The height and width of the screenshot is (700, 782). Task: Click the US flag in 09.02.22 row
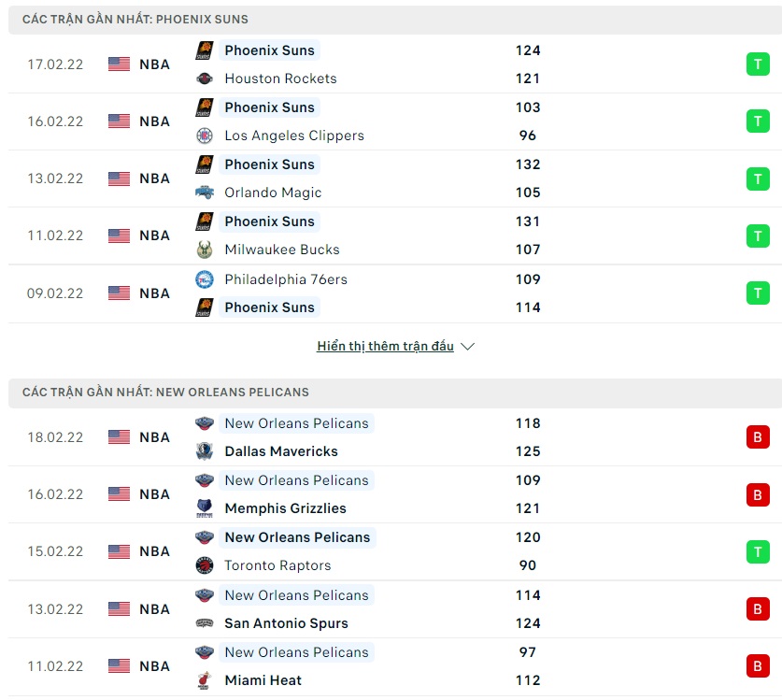tap(119, 293)
